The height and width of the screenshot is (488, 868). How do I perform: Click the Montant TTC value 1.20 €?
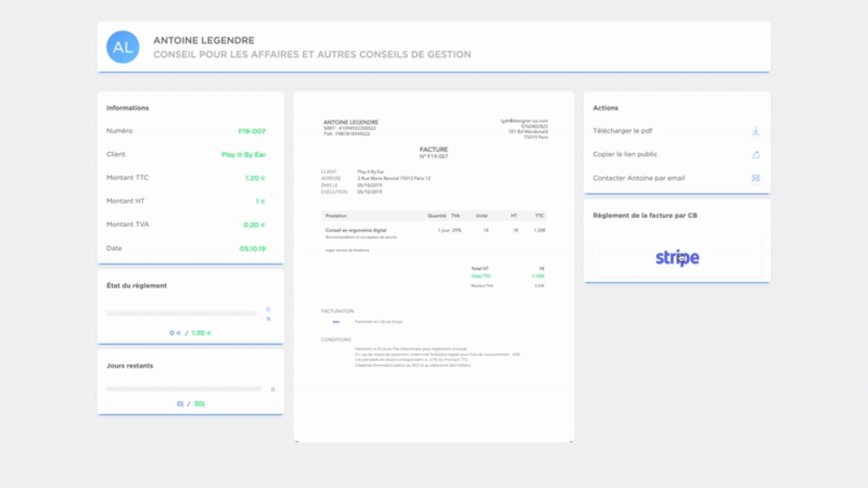(254, 178)
